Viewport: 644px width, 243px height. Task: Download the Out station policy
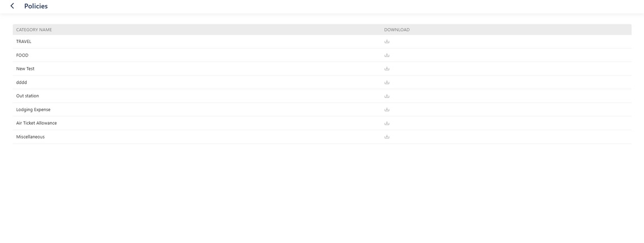point(387,96)
